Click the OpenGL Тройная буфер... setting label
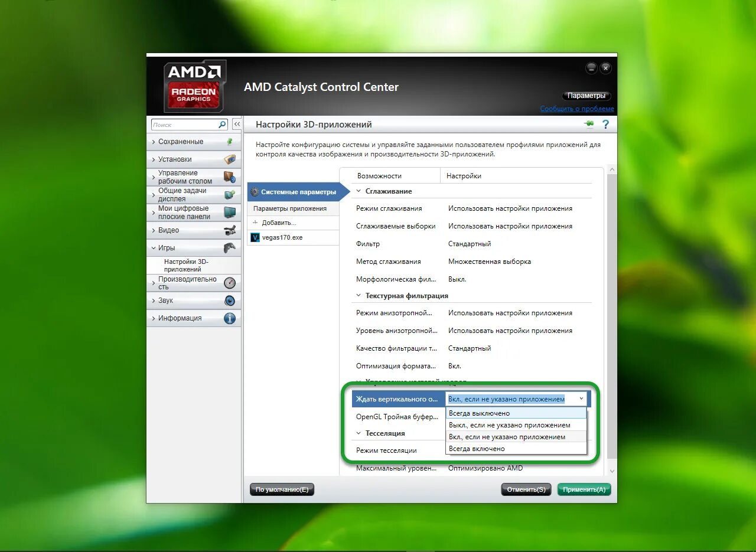Viewport: 756px width, 552px height. pos(397,417)
